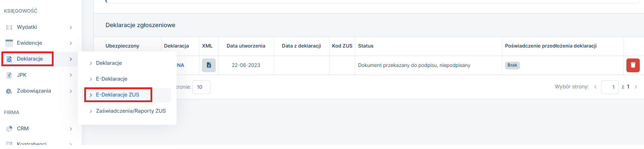Click the Zobowiązania money icon
The height and width of the screenshot is (149, 644).
coord(9,91)
